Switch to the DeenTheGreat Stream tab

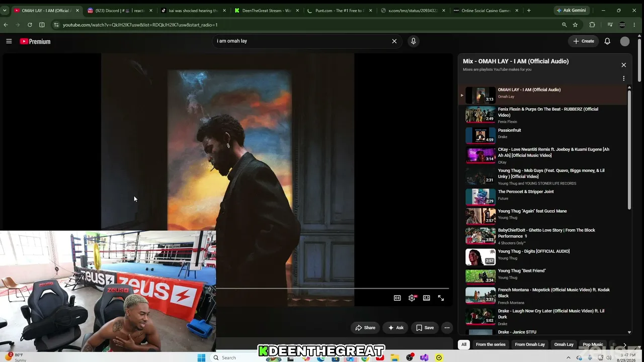point(266,11)
